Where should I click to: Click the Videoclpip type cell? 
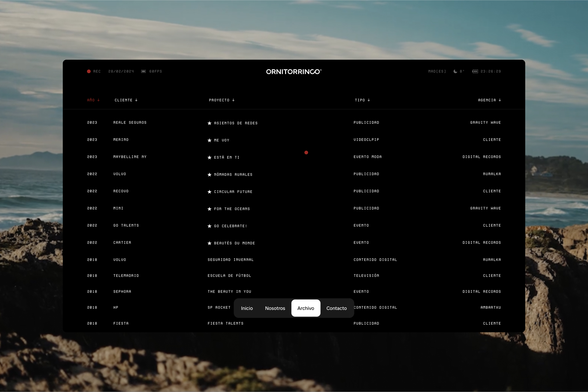coord(366,140)
